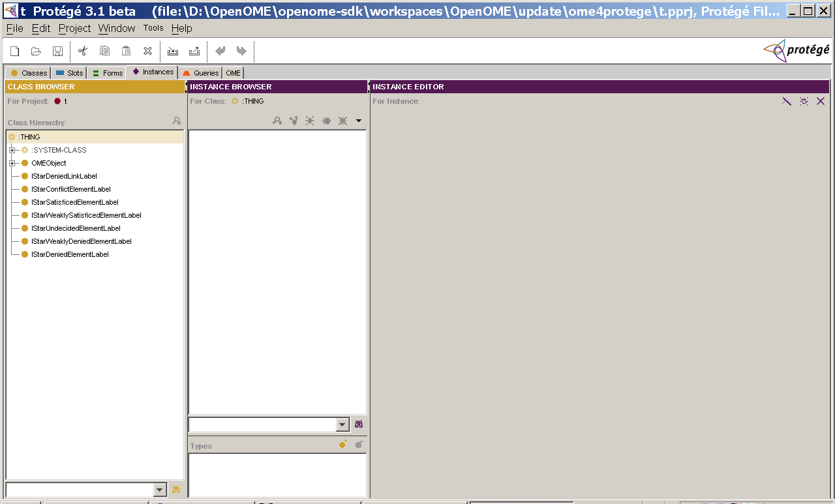Save the project t
The width and height of the screenshot is (835, 504).
[x=59, y=51]
